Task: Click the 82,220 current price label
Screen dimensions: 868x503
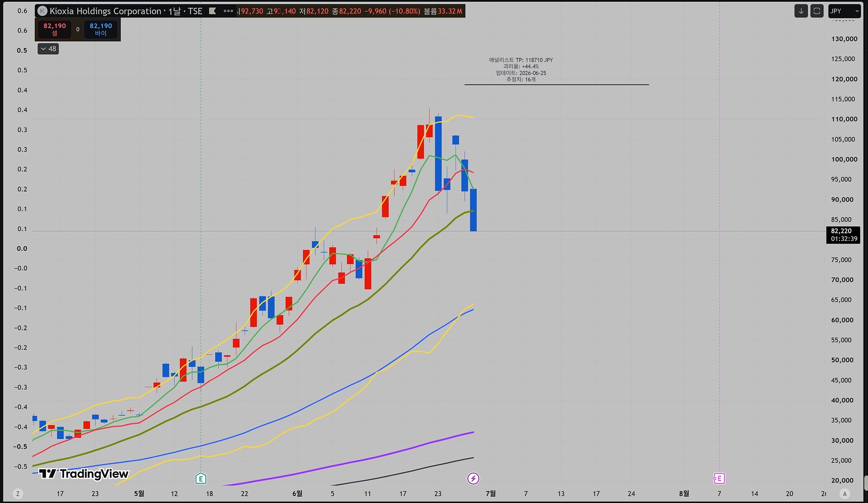Action: click(x=843, y=235)
